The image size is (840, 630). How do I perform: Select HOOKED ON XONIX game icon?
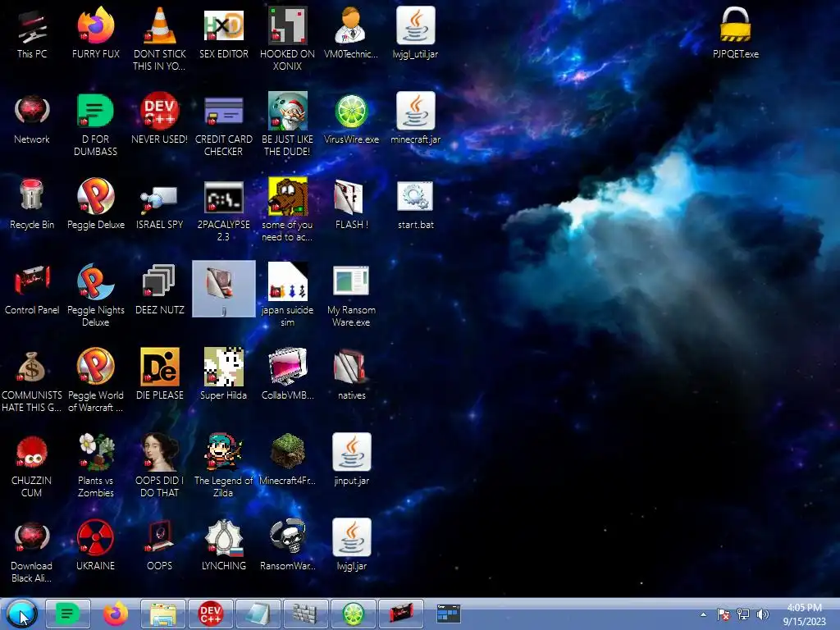pyautogui.click(x=287, y=39)
